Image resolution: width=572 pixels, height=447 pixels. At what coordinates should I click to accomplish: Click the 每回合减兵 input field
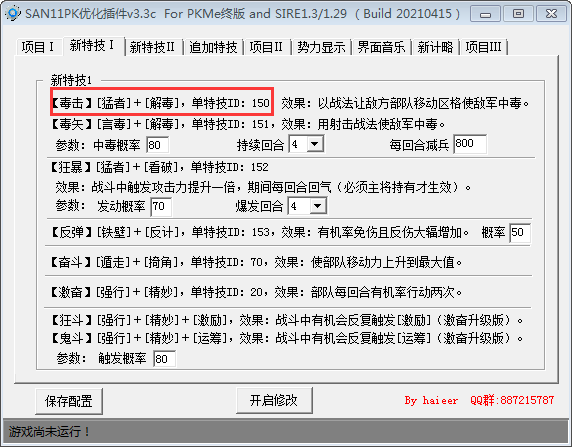click(470, 144)
